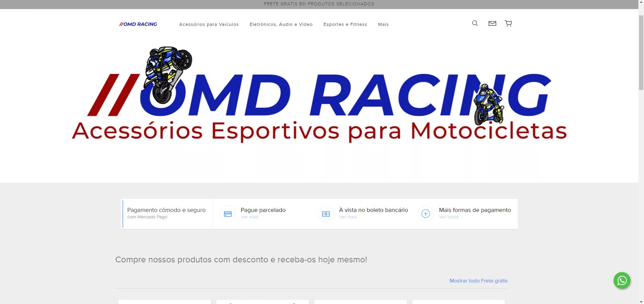Click the boleto bancário money icon

click(326, 214)
